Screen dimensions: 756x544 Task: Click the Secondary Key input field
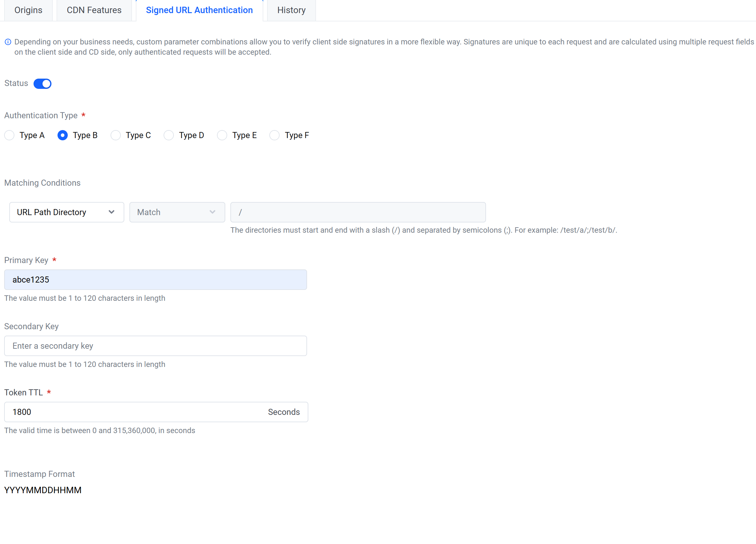155,346
